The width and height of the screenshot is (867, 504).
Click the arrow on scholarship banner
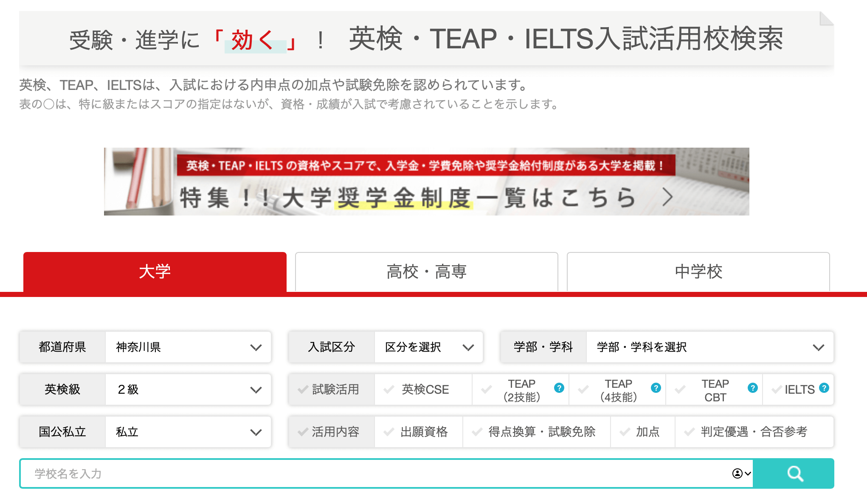667,197
